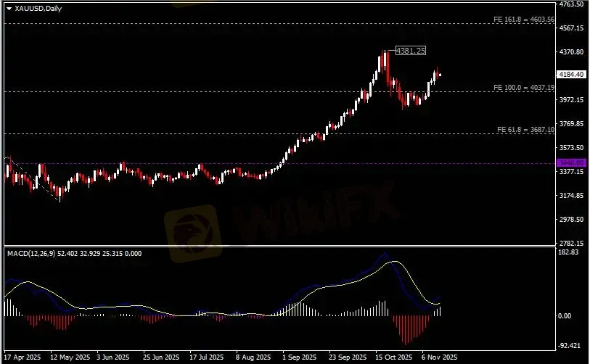Select the 1 Sep 2025 date label

[300, 357]
